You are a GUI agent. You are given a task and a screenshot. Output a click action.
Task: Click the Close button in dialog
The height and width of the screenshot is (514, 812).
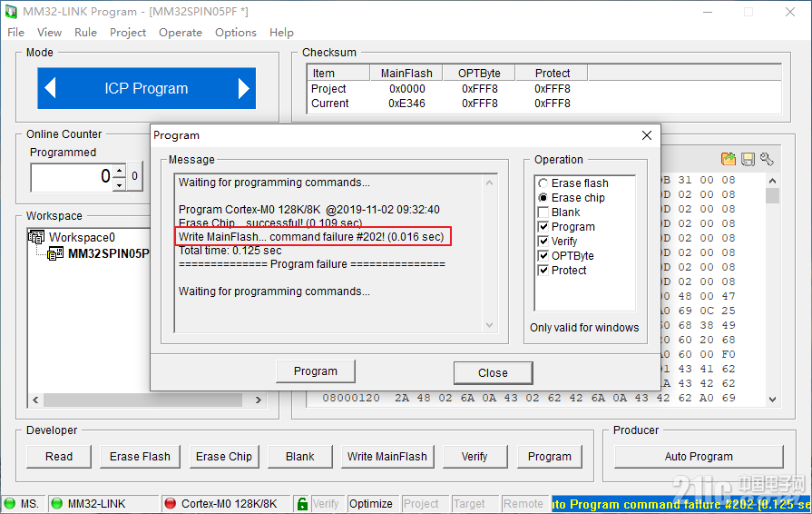click(493, 373)
